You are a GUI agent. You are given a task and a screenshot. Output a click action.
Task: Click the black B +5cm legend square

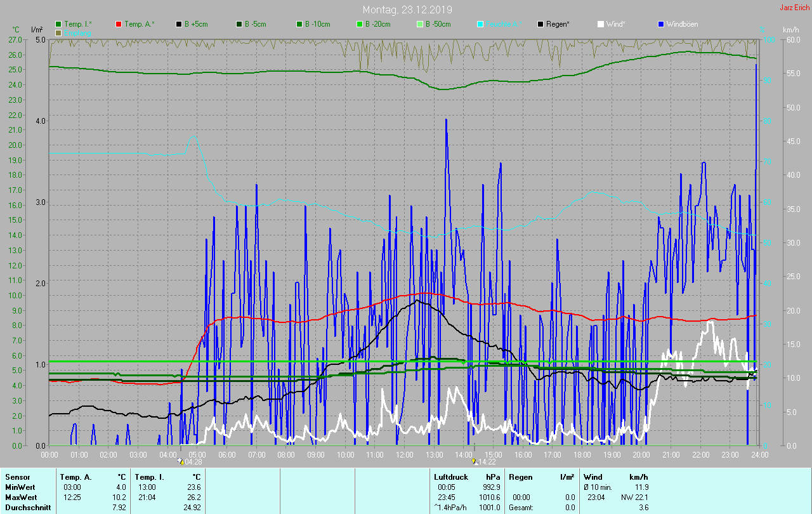click(x=180, y=24)
